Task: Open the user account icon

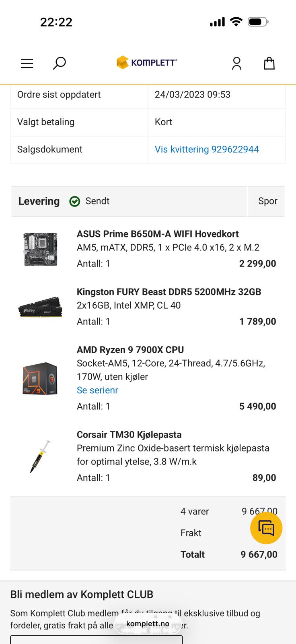Action: [236, 63]
